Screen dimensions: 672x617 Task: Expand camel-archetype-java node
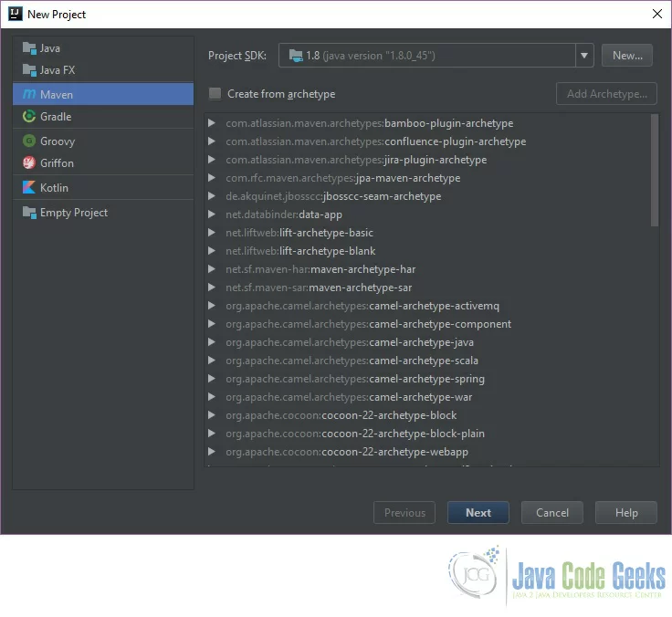click(x=212, y=342)
